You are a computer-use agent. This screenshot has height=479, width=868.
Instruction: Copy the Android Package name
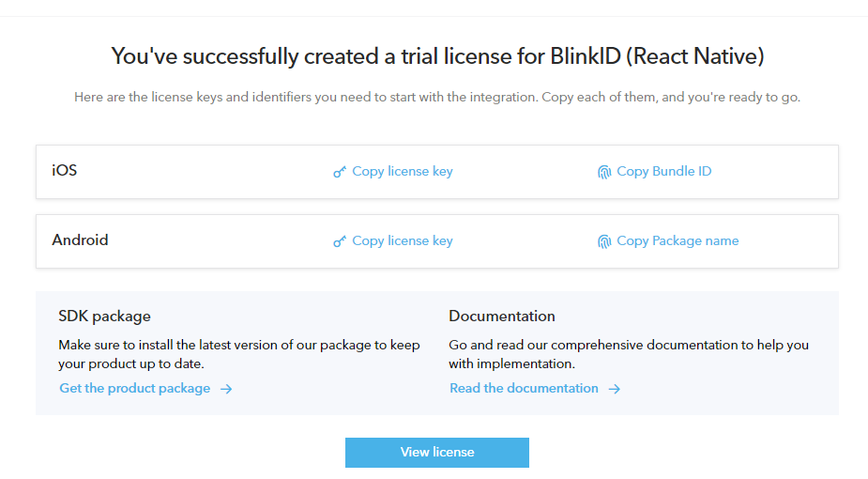point(677,240)
